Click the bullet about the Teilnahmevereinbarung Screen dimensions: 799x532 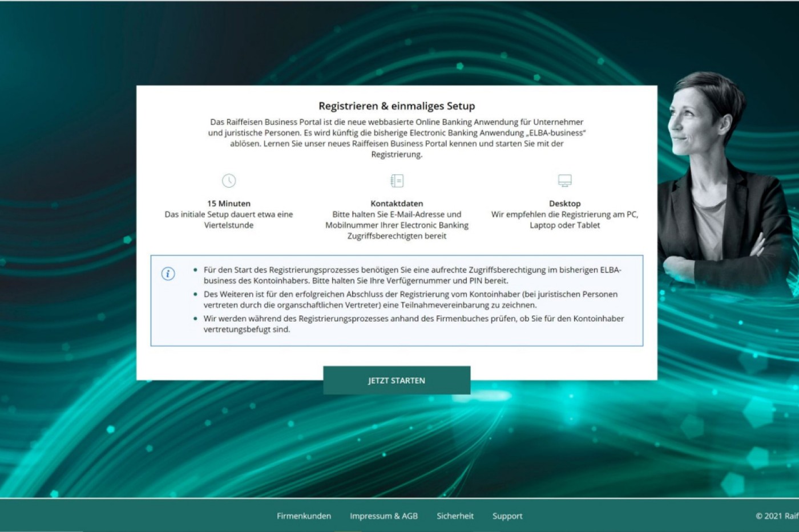410,300
